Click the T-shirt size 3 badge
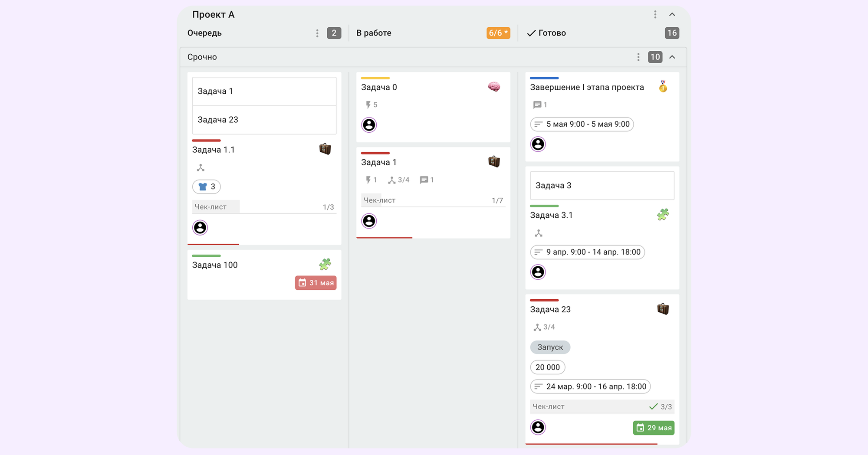The height and width of the screenshot is (455, 868). (207, 187)
